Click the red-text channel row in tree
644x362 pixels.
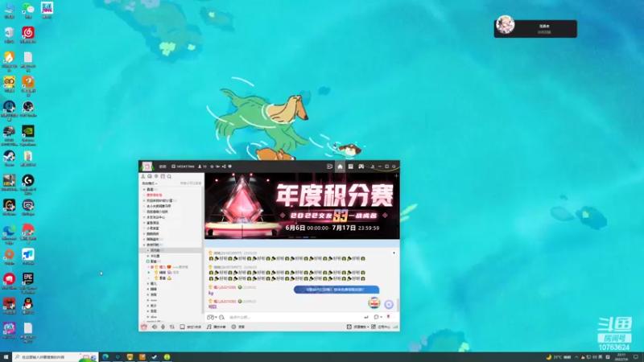point(155,195)
